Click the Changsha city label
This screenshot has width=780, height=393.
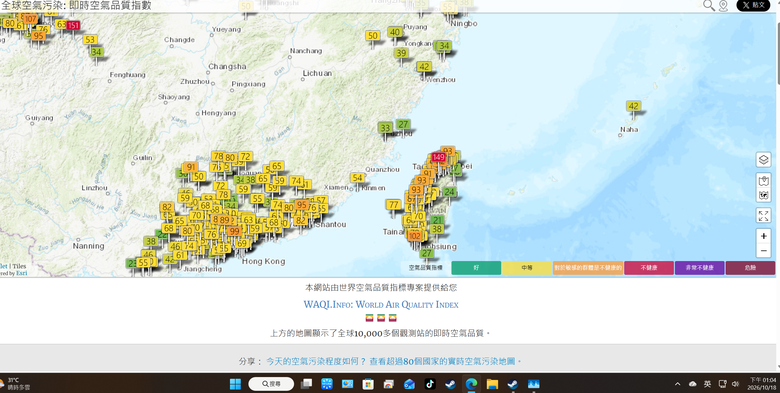(227, 66)
